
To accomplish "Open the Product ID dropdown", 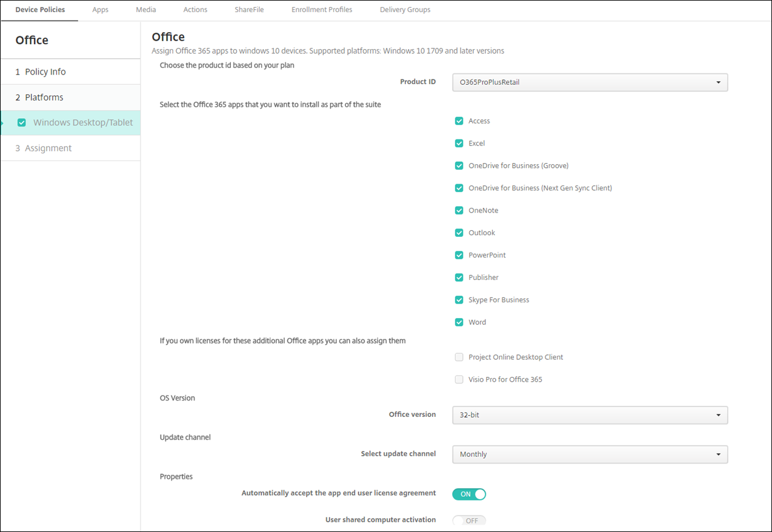I will 589,82.
